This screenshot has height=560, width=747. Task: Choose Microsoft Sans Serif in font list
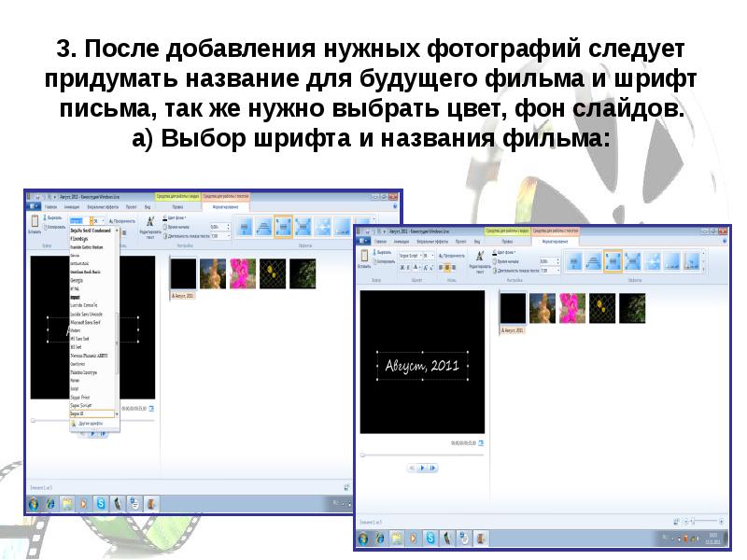(86, 322)
